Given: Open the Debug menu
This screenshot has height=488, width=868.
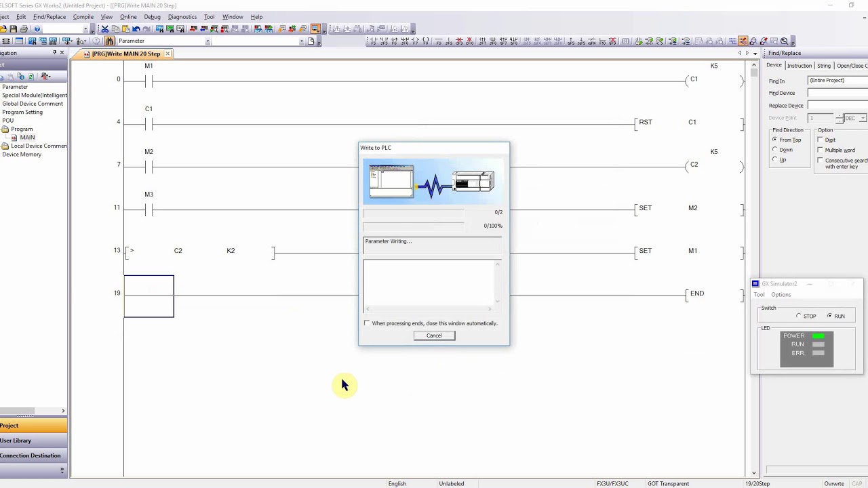Looking at the screenshot, I should click(153, 17).
